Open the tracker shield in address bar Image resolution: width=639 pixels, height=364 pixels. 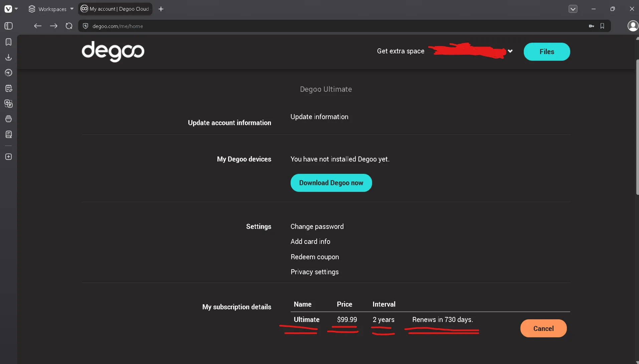click(86, 26)
